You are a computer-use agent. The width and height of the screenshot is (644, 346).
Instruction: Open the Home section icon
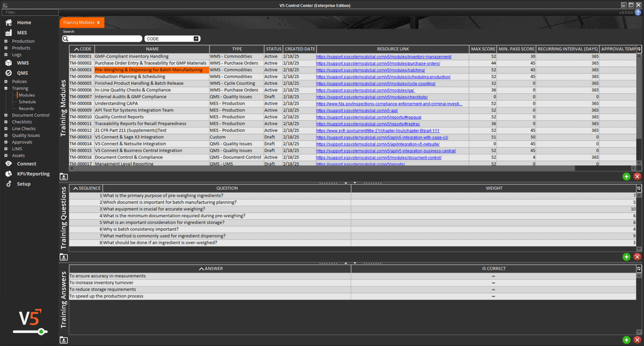coord(8,23)
